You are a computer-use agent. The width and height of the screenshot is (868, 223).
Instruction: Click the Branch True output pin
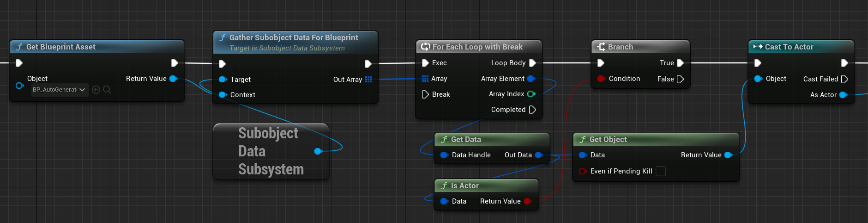[x=680, y=63]
